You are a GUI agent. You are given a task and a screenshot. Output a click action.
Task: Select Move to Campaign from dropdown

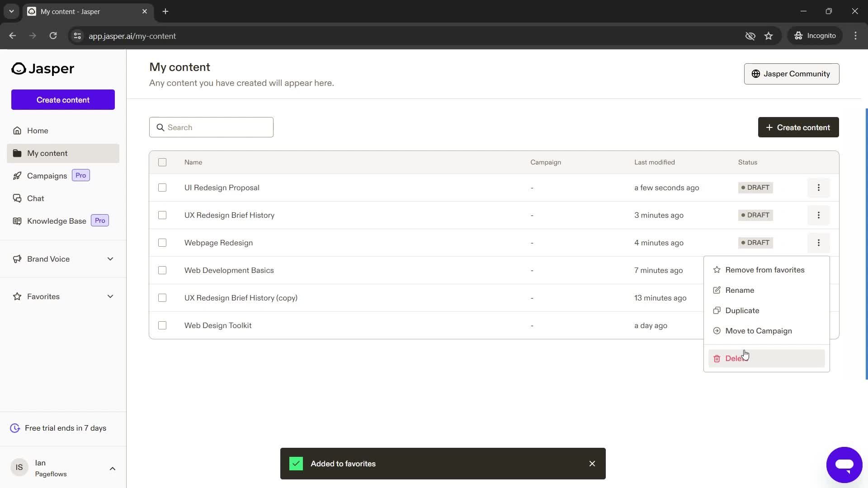coord(759,331)
